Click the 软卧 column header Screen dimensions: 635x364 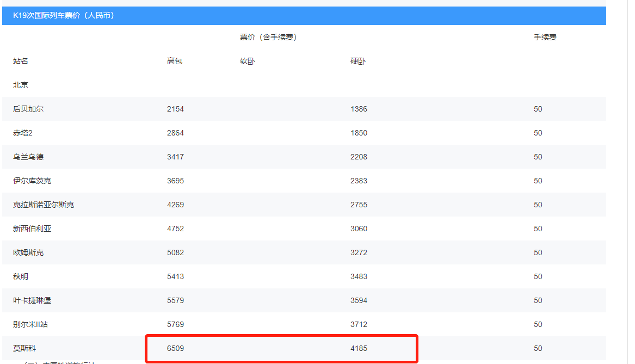coord(248,61)
